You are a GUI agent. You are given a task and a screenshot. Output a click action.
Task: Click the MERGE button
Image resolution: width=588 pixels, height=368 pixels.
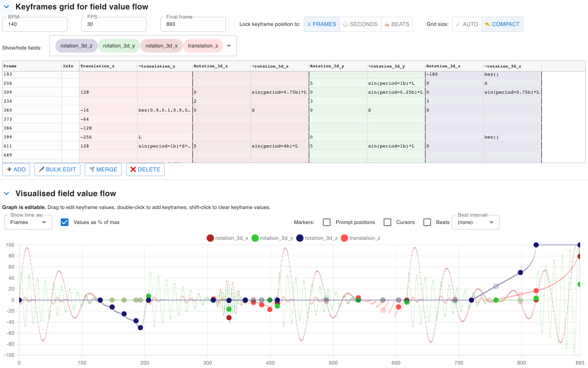point(103,169)
